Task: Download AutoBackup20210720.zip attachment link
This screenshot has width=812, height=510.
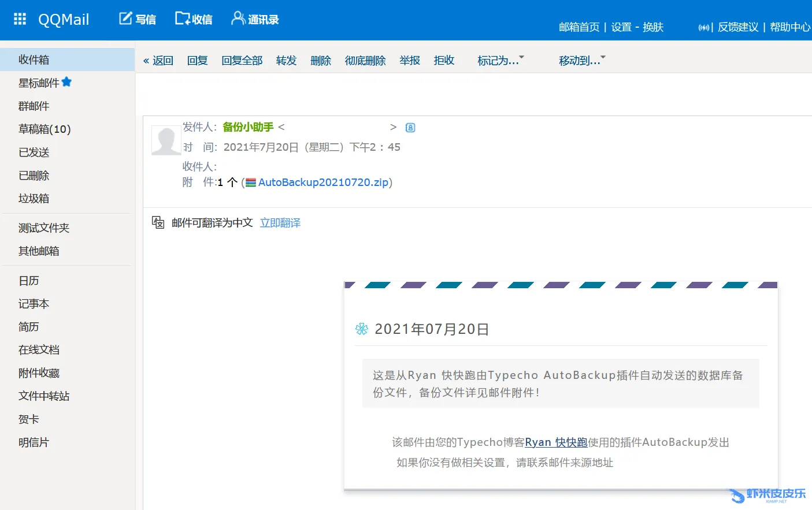Action: pos(323,183)
